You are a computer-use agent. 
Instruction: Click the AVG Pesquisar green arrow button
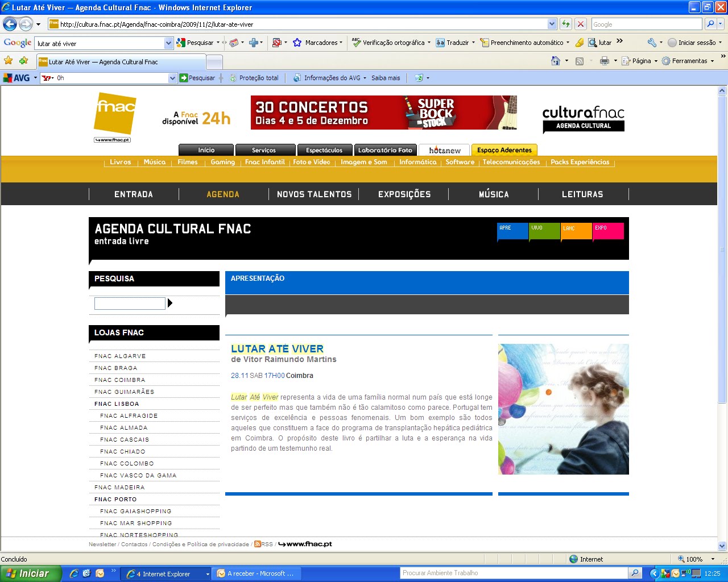(x=197, y=78)
